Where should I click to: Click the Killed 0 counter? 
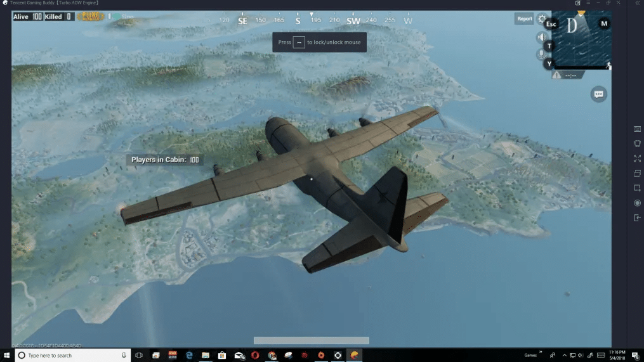(x=58, y=16)
